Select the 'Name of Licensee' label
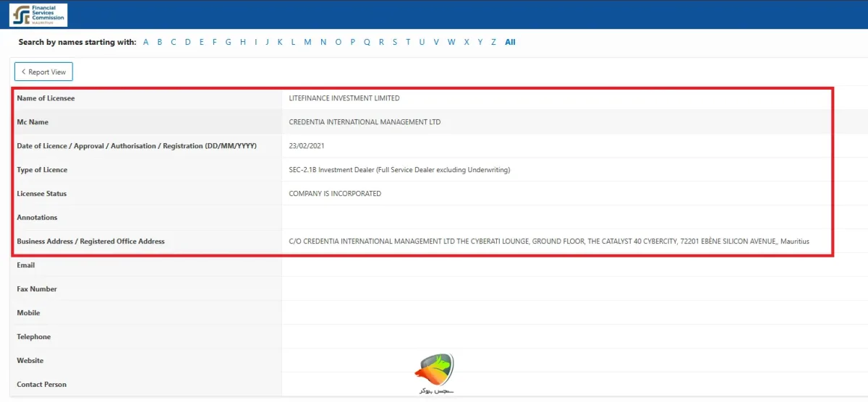Viewport: 868px width, 402px height. coord(46,98)
